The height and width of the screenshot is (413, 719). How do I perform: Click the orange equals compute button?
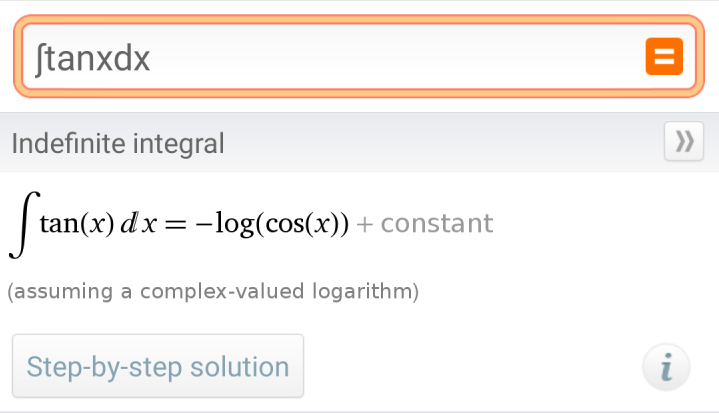click(664, 57)
